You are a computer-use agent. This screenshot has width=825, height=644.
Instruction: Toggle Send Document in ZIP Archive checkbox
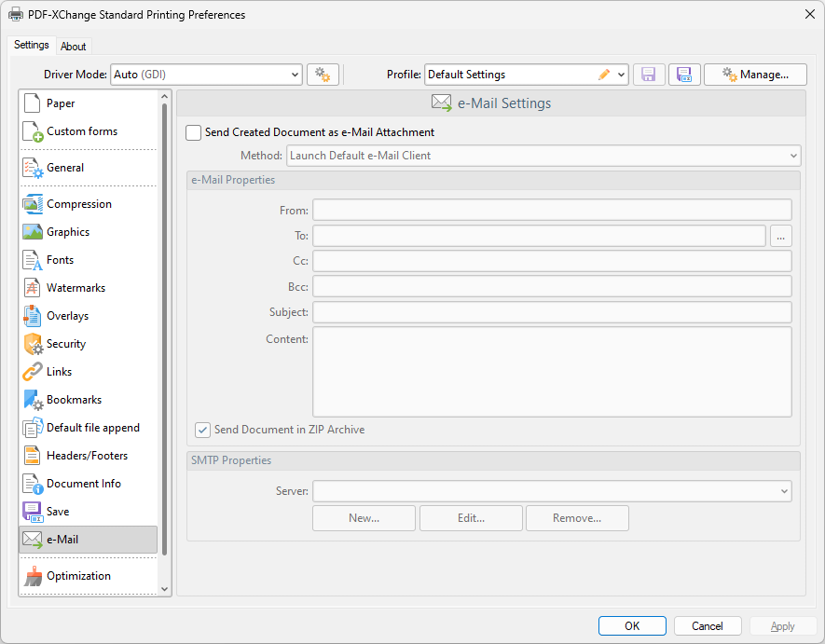click(202, 430)
